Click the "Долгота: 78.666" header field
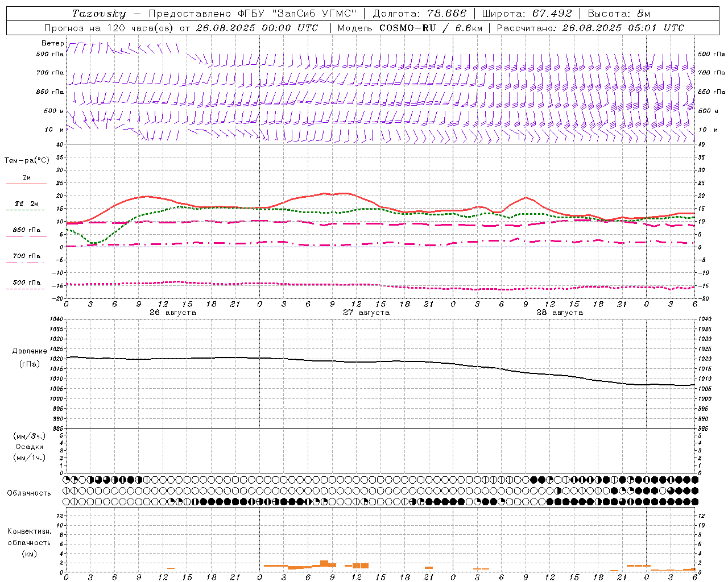 [x=419, y=14]
